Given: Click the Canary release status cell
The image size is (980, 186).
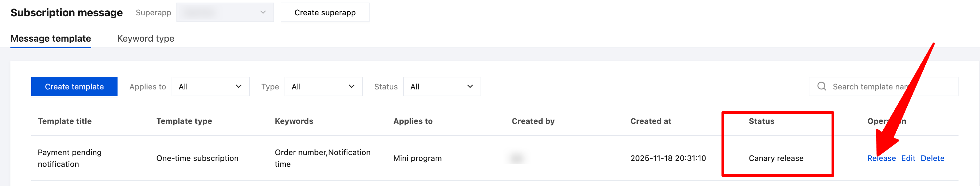Looking at the screenshot, I should pos(776,158).
